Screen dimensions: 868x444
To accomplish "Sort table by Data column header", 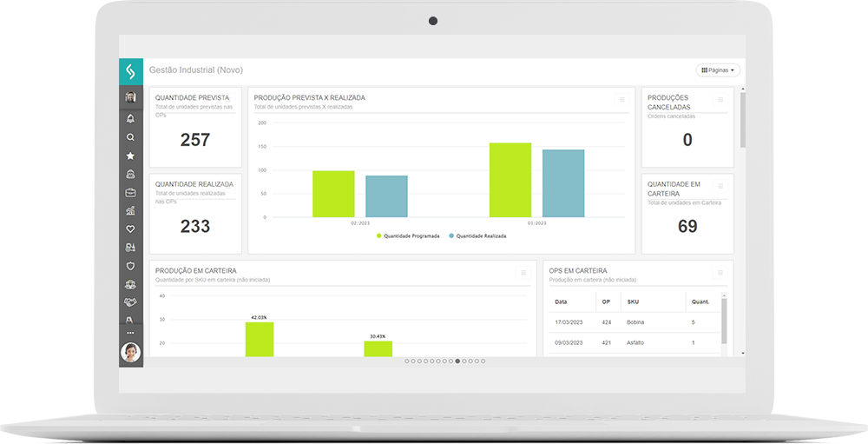I will [561, 302].
